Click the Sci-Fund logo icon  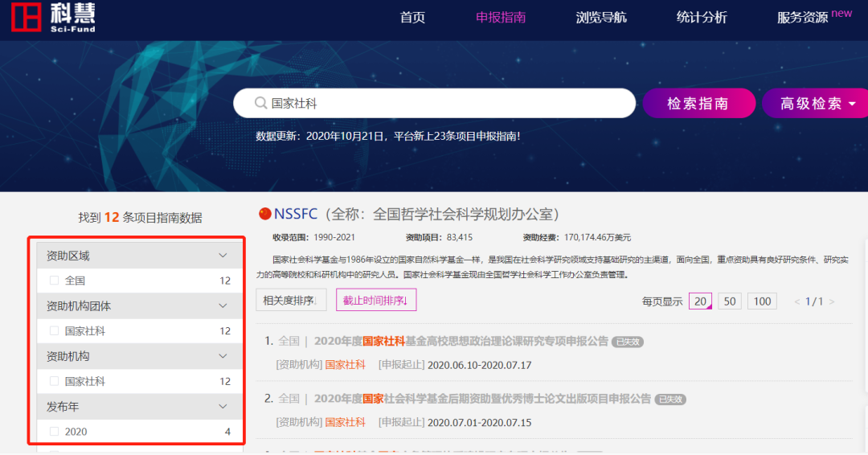tap(26, 17)
